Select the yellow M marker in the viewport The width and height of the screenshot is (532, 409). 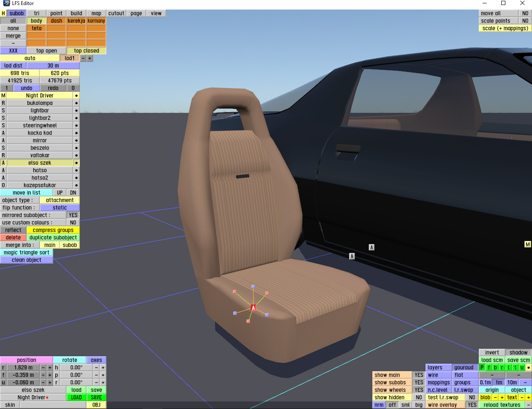click(528, 244)
